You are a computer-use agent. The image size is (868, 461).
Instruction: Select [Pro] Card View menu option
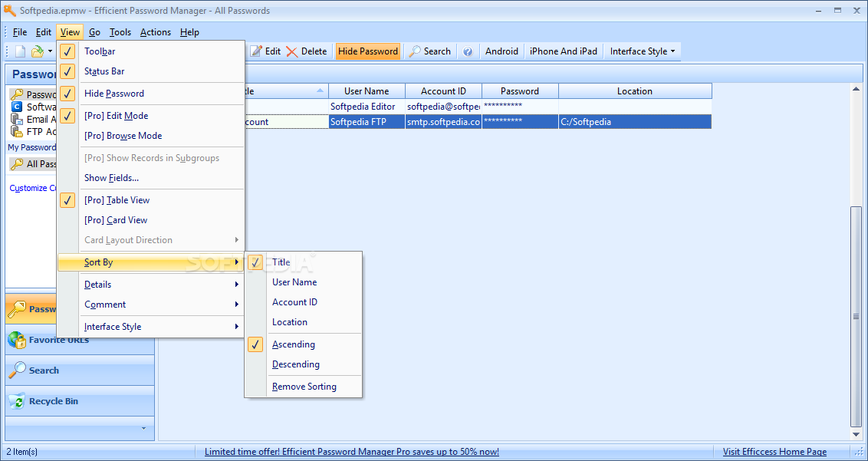tap(150, 220)
